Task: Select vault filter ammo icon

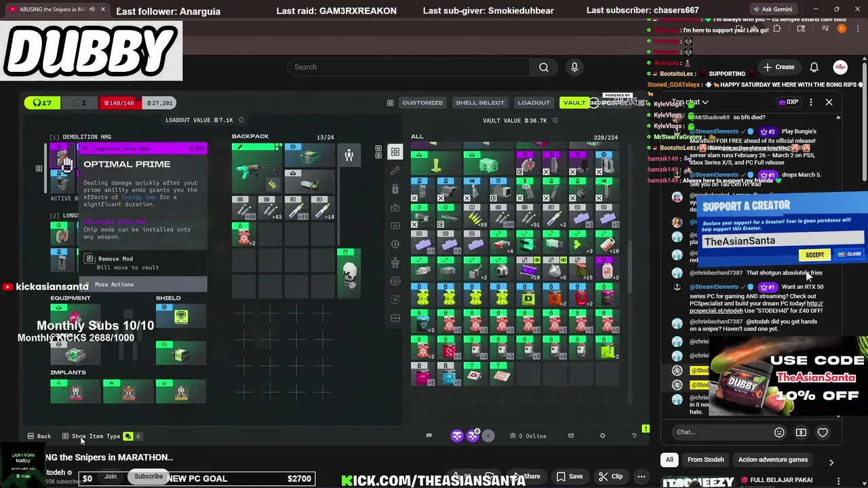Action: [395, 226]
